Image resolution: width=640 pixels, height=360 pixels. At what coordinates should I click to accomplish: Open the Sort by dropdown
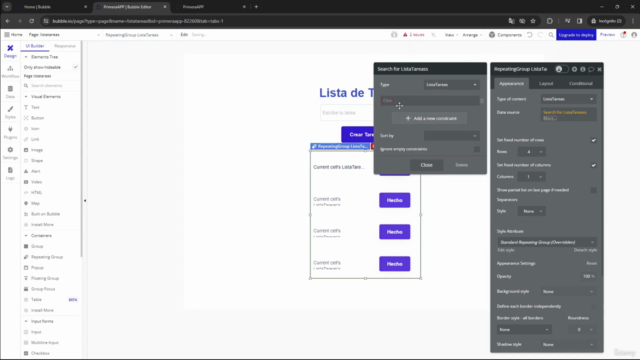451,136
